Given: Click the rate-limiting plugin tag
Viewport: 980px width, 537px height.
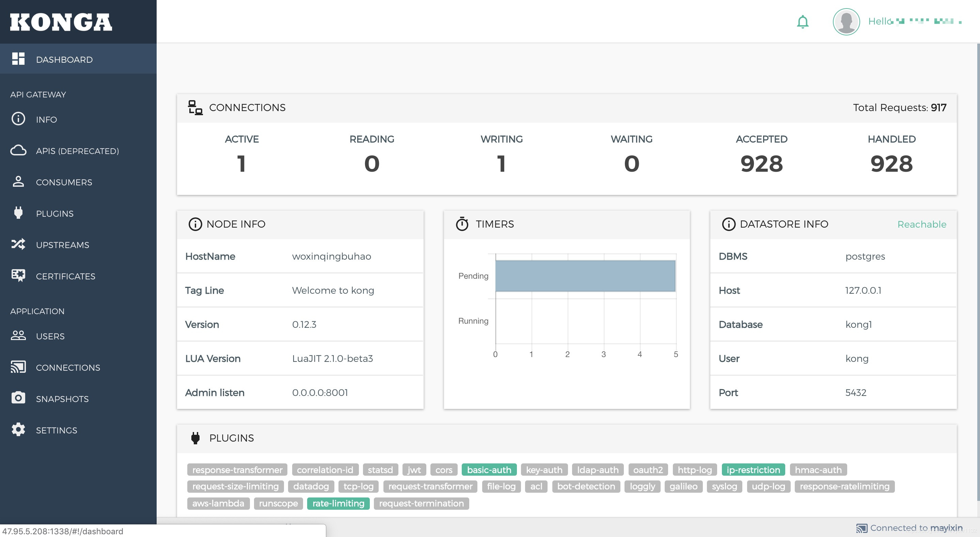Looking at the screenshot, I should point(338,504).
